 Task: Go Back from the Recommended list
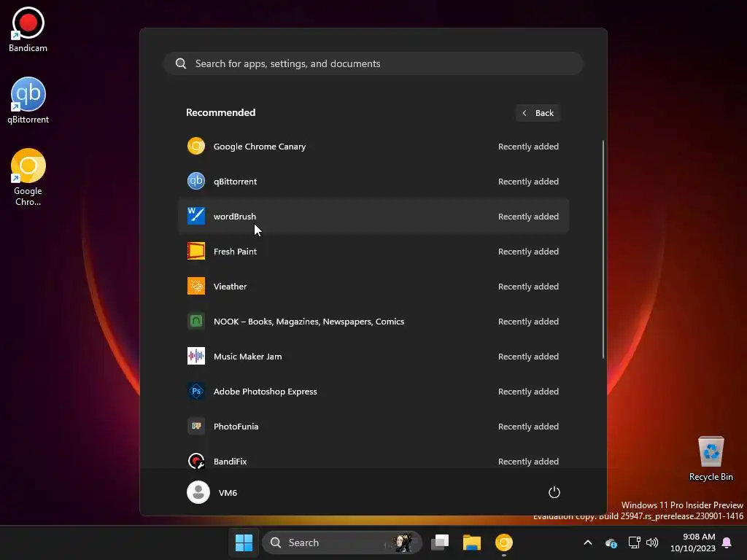[x=538, y=113]
